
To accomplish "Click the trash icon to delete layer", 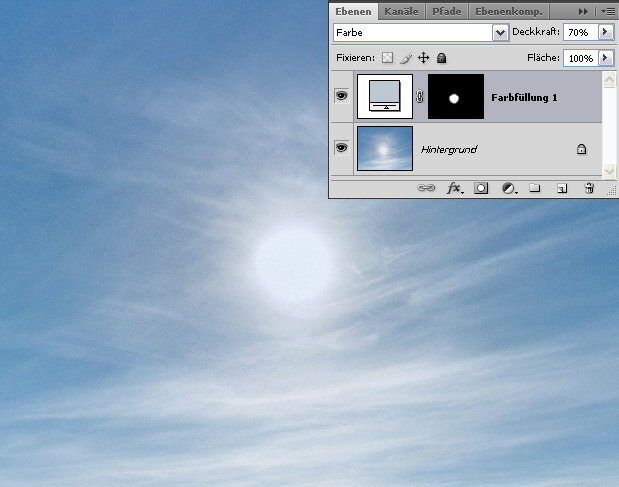I will click(589, 187).
